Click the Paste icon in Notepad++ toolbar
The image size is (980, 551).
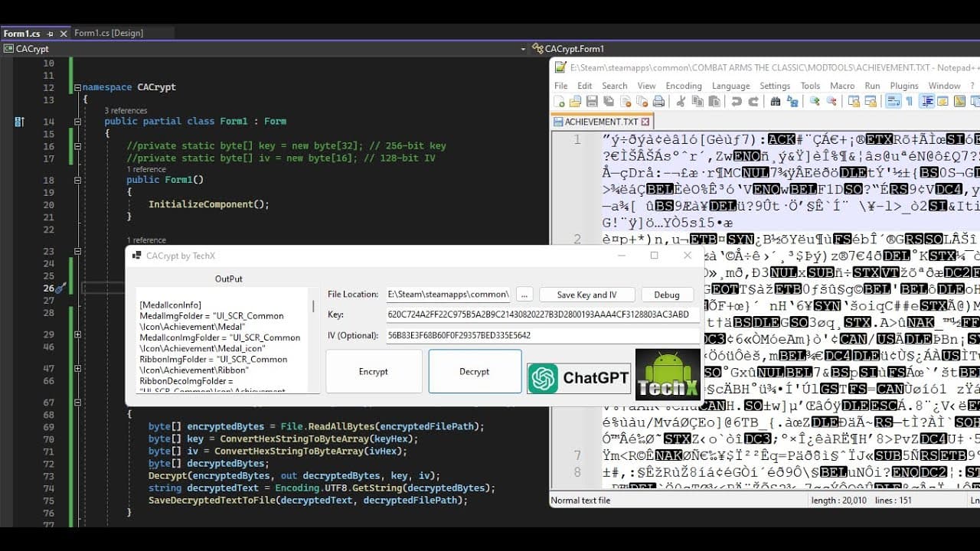pyautogui.click(x=714, y=102)
